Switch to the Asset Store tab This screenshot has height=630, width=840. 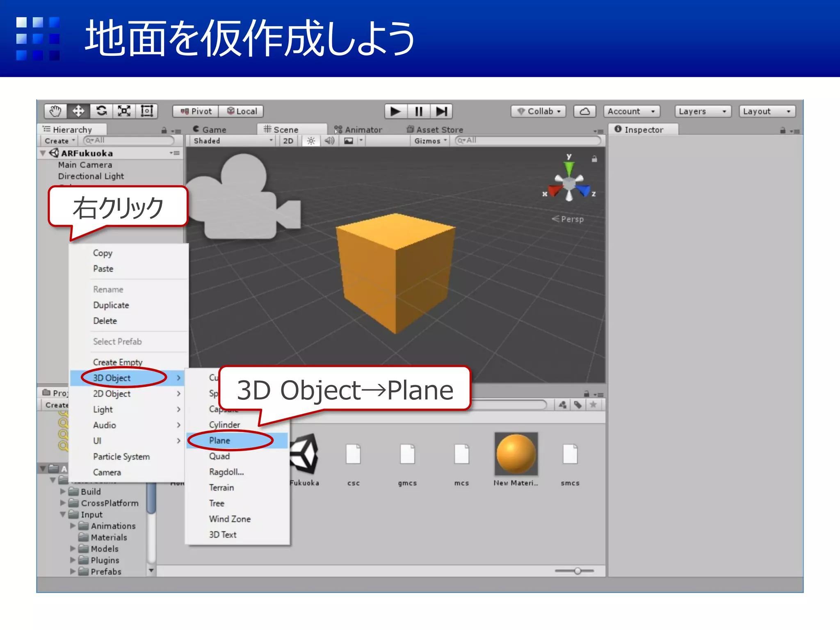[435, 130]
